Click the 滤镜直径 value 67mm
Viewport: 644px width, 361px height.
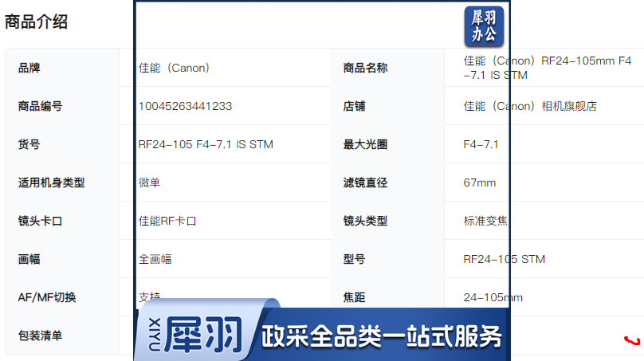(479, 182)
